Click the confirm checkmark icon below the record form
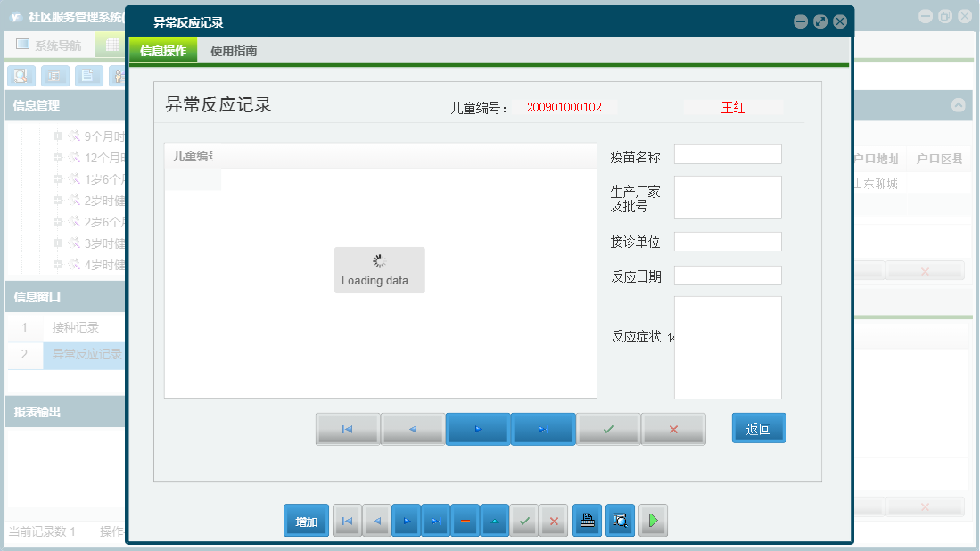Viewport: 980px width, 551px height. tap(608, 428)
